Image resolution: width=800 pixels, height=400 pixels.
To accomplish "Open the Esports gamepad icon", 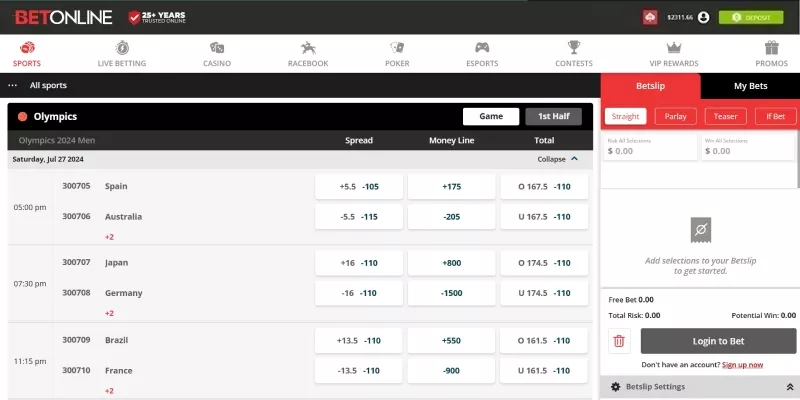I will tap(482, 48).
